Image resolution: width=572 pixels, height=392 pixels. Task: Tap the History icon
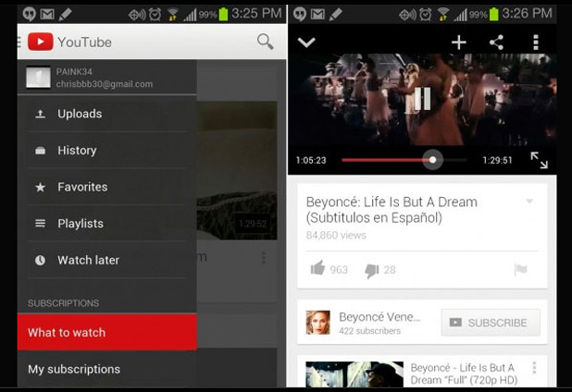tap(40, 151)
